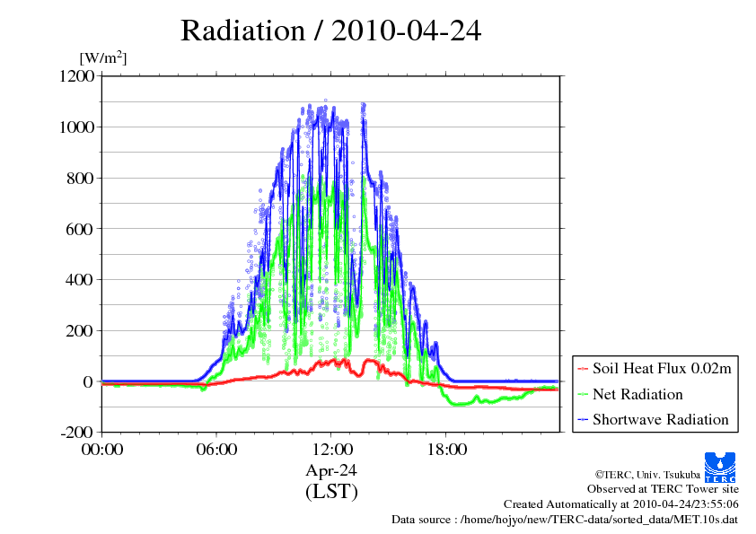
Task: Click the -200 y-axis tick label
Action: coord(76,433)
